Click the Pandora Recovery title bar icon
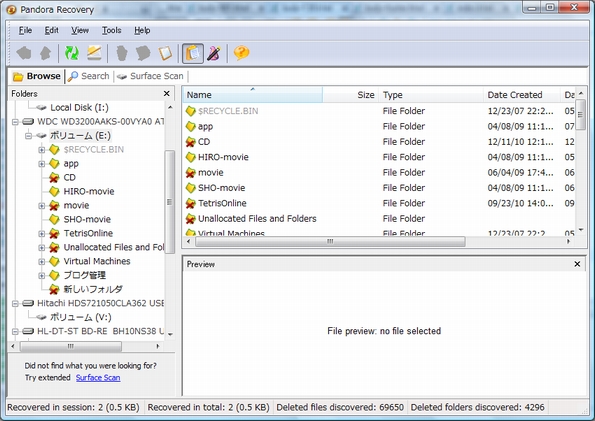Image resolution: width=595 pixels, height=421 pixels. 11,9
